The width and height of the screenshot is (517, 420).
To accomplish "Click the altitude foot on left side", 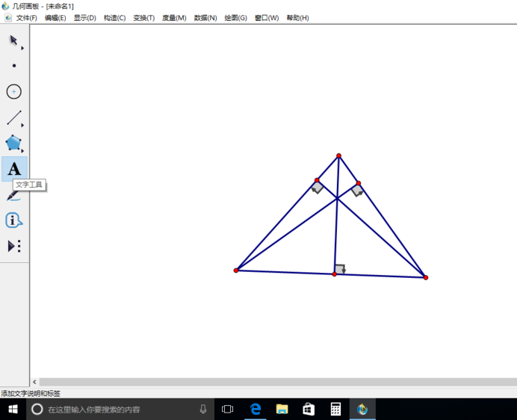I will coord(317,180).
